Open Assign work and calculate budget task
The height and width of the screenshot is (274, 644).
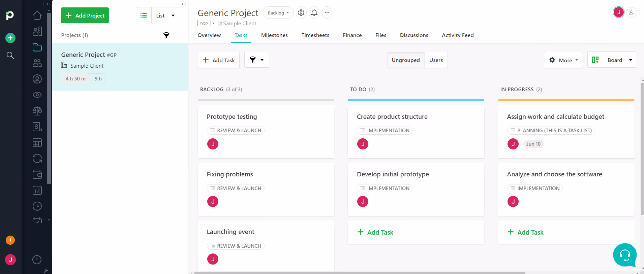566,132
